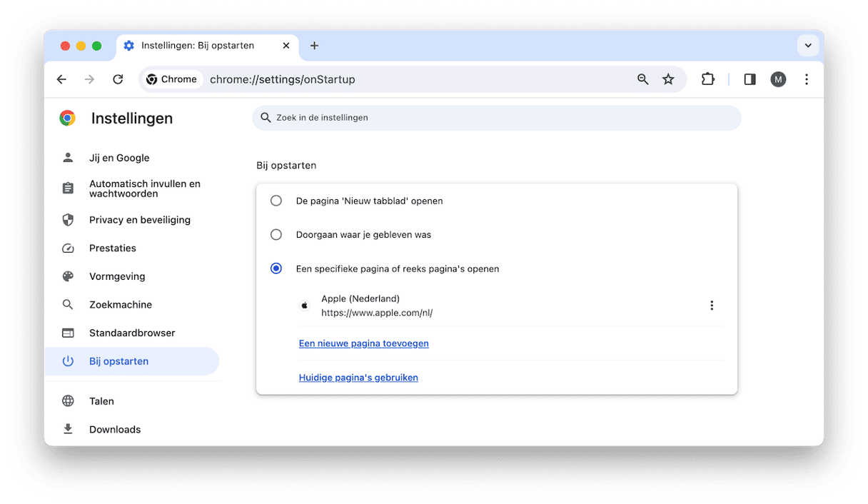Viewport: 868px width, 504px height.
Task: Click the Apple favicon in startup pages
Action: (x=305, y=306)
